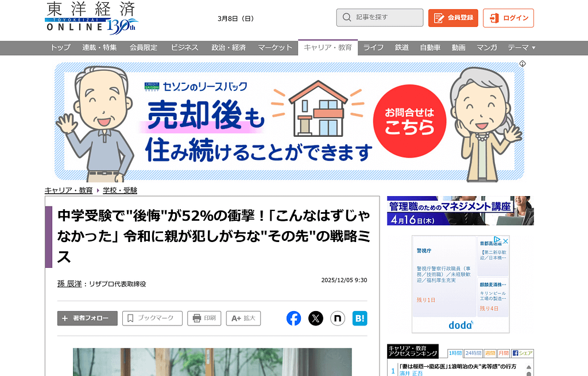Click the note share icon

(338, 319)
